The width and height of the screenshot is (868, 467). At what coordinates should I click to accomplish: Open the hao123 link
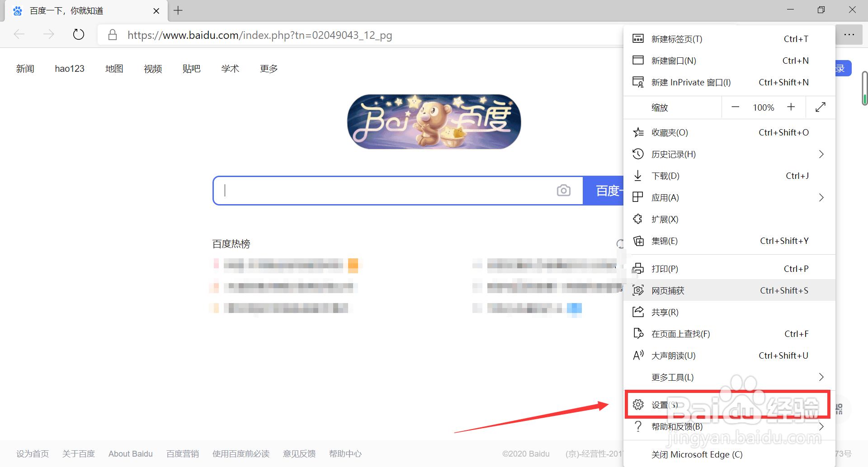point(70,69)
